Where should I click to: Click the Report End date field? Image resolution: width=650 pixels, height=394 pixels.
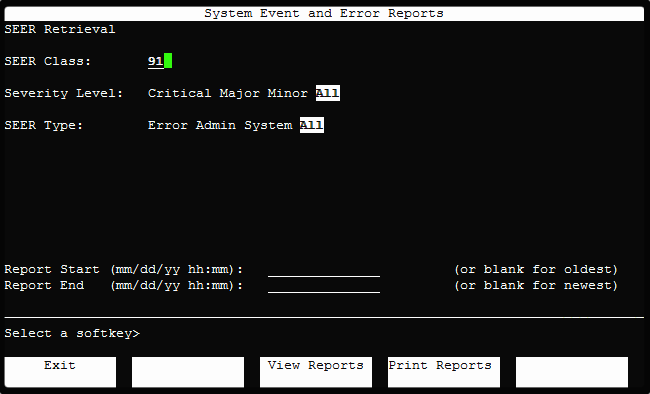pyautogui.click(x=324, y=286)
